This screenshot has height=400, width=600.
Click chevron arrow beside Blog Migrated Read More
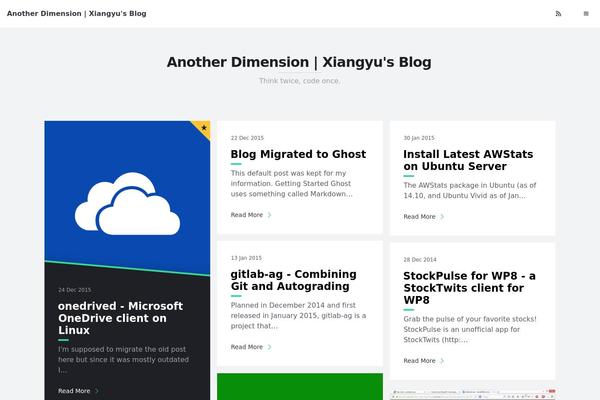click(269, 215)
